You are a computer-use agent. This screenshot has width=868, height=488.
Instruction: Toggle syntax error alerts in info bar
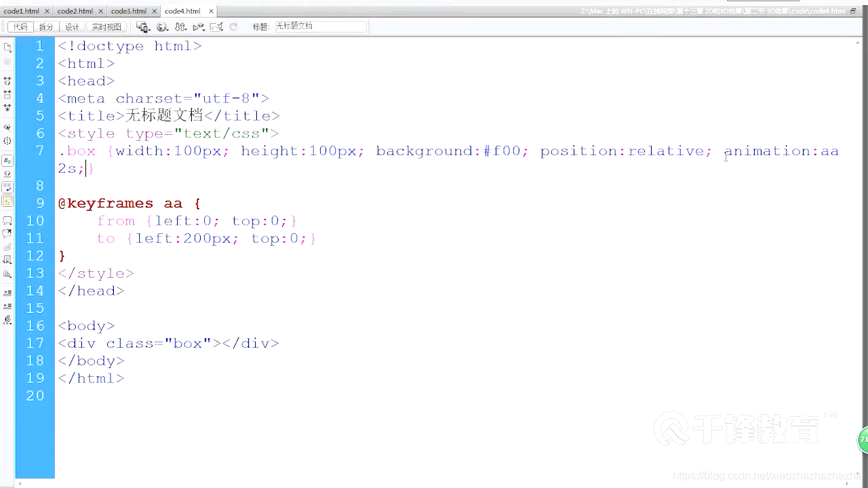7,201
